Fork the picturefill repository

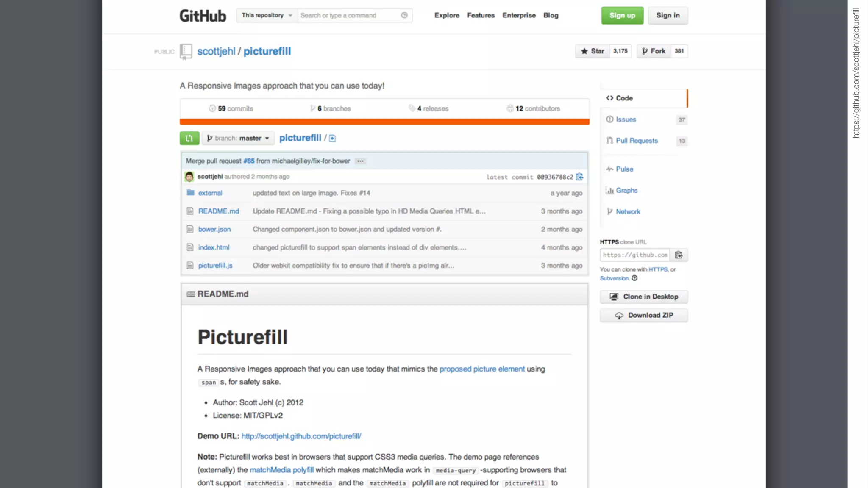tap(654, 51)
